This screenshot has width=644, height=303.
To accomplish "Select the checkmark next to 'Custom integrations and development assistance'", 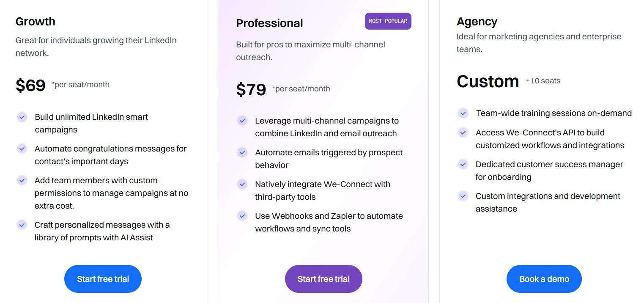I will pyautogui.click(x=463, y=196).
